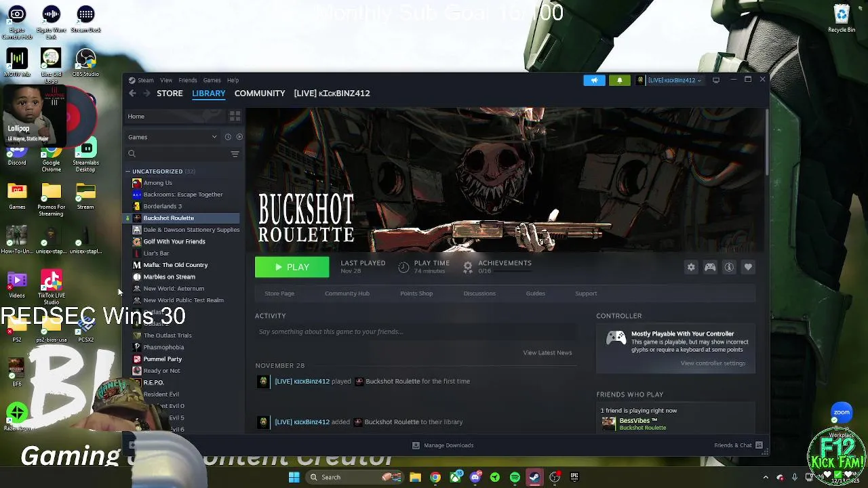Open Spotify from the taskbar
Viewport: 868px width, 488px height.
(x=515, y=477)
